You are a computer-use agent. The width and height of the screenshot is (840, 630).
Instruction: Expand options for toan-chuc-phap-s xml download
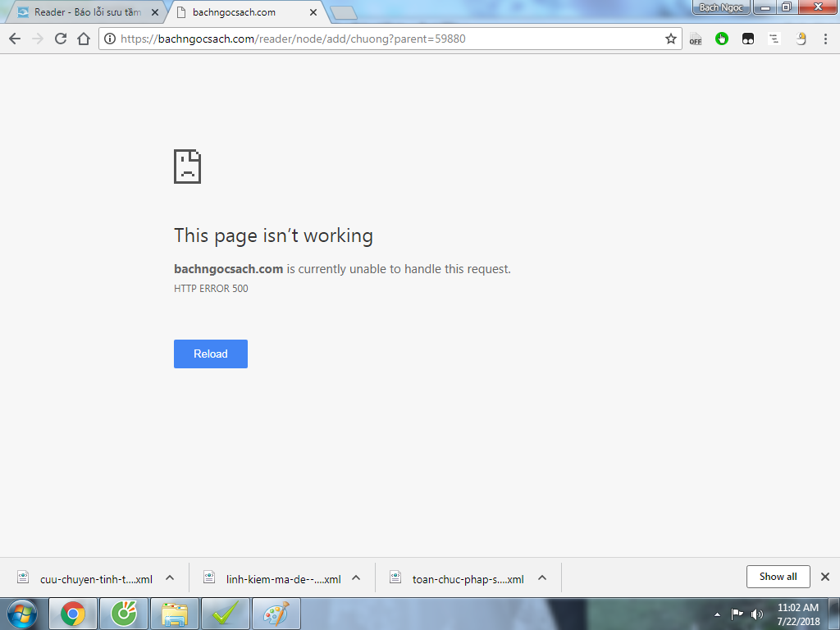pyautogui.click(x=542, y=577)
